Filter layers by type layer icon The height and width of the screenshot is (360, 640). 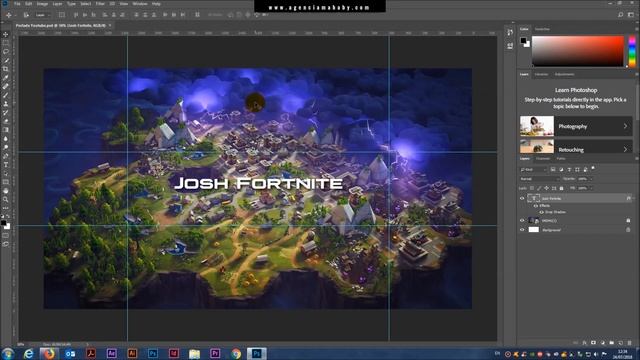[569, 169]
